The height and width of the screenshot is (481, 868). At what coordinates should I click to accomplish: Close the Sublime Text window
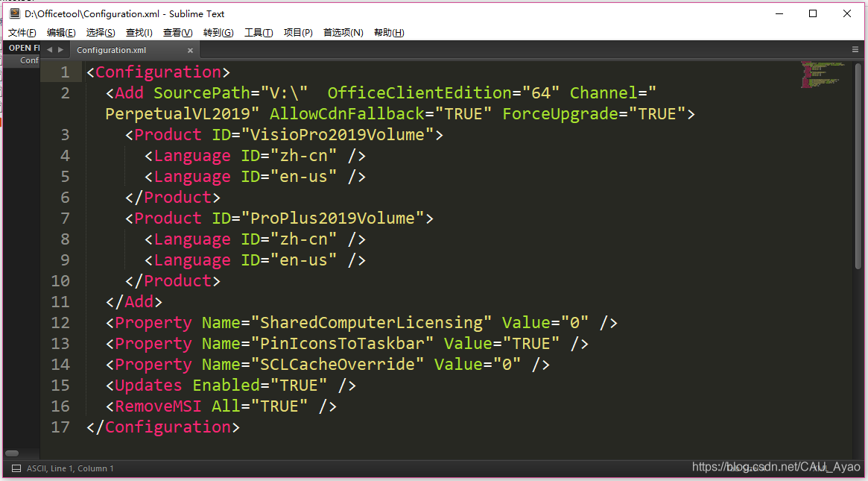847,14
